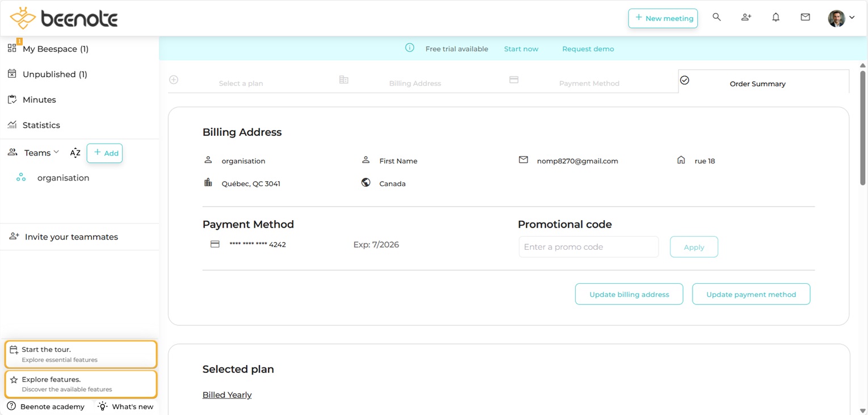Viewport: 868px width, 415px height.
Task: Open notifications bell icon
Action: (x=775, y=18)
